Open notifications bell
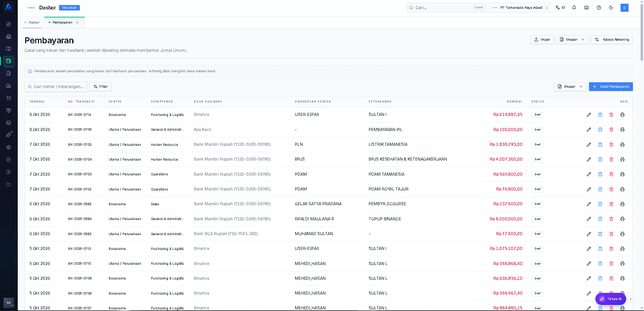 point(574,8)
